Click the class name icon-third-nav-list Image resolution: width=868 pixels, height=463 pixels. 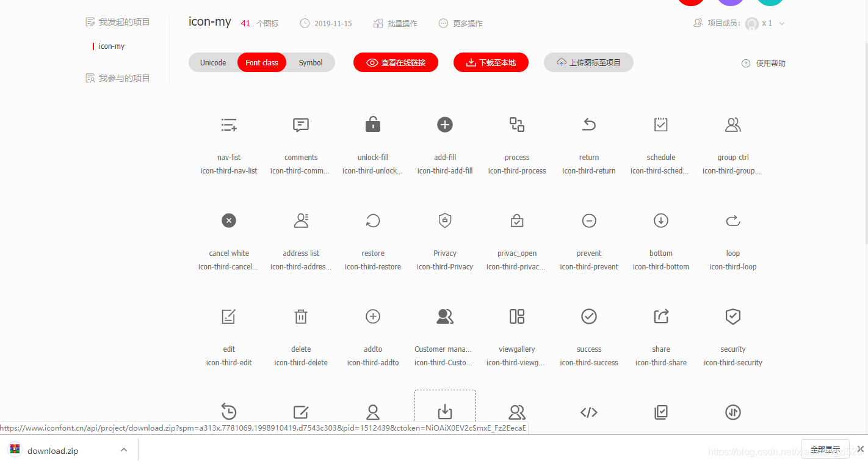(229, 171)
